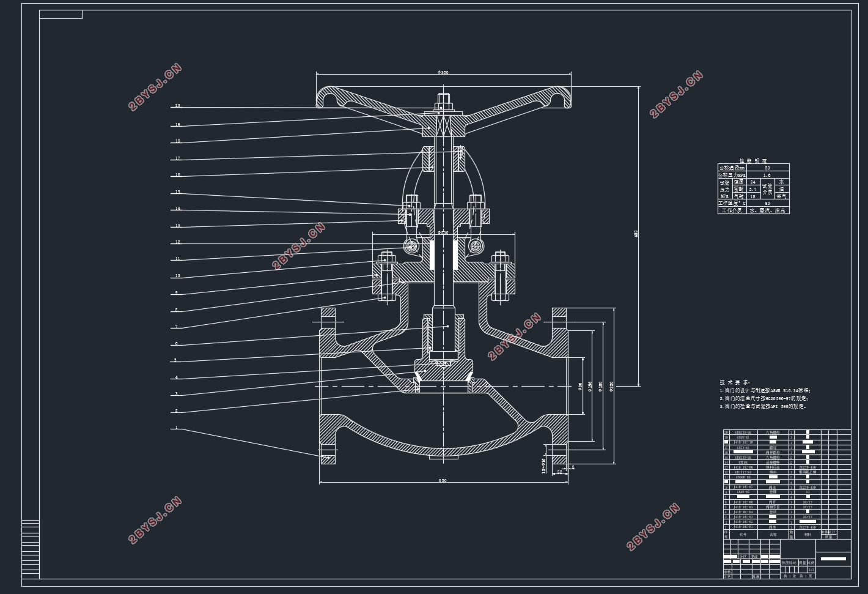Image resolution: width=868 pixels, height=594 pixels.
Task: Select the φ200 bonnet flange dimension
Action: (443, 233)
